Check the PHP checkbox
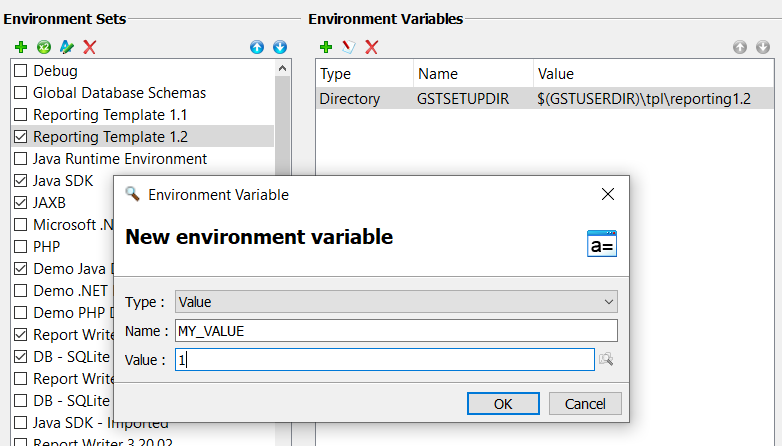 coord(20,246)
